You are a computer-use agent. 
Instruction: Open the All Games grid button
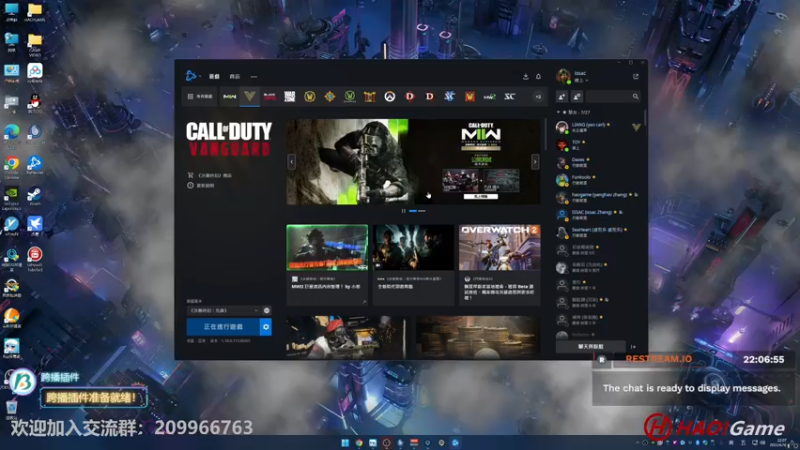pos(200,96)
